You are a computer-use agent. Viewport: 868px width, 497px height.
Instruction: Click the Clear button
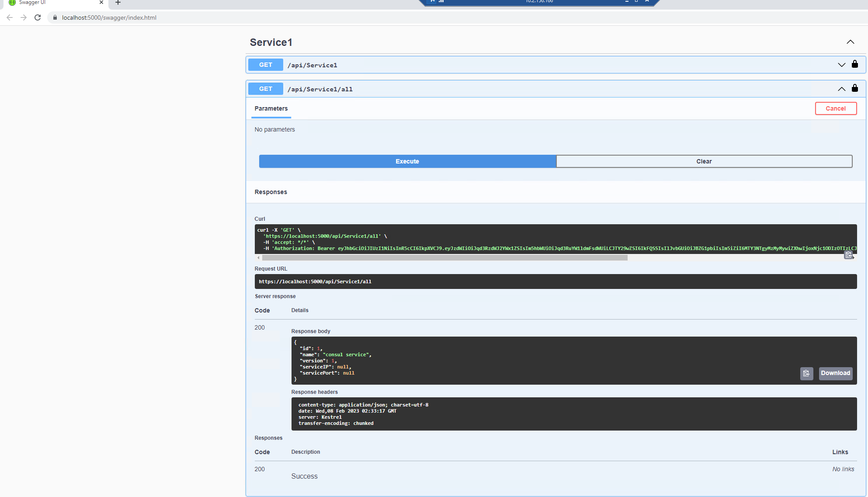[704, 161]
